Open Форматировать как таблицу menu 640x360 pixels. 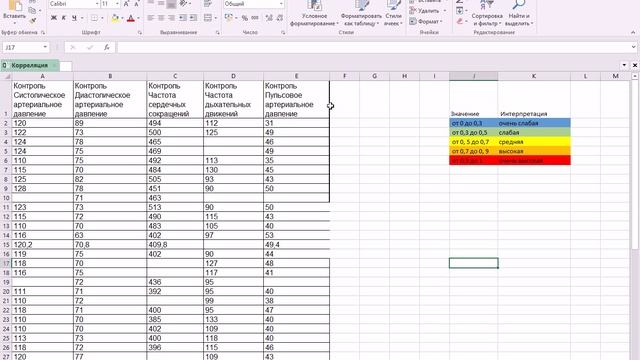coord(361,13)
